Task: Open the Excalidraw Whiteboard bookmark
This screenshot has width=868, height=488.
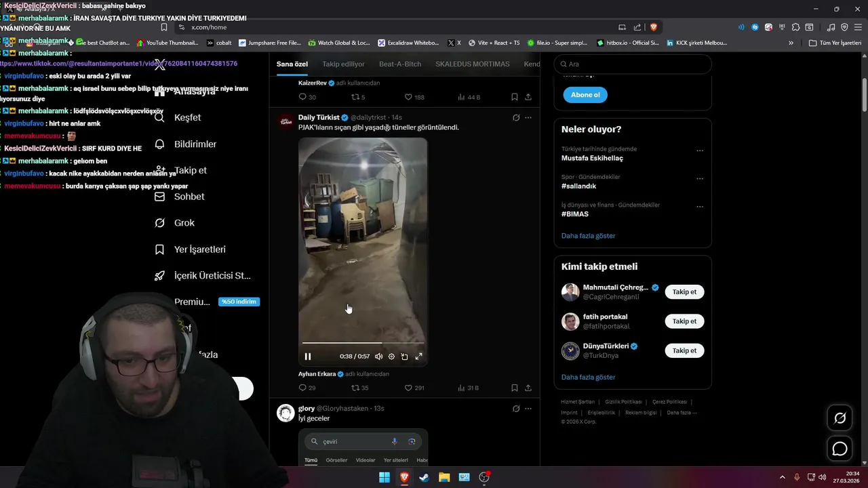Action: point(408,43)
